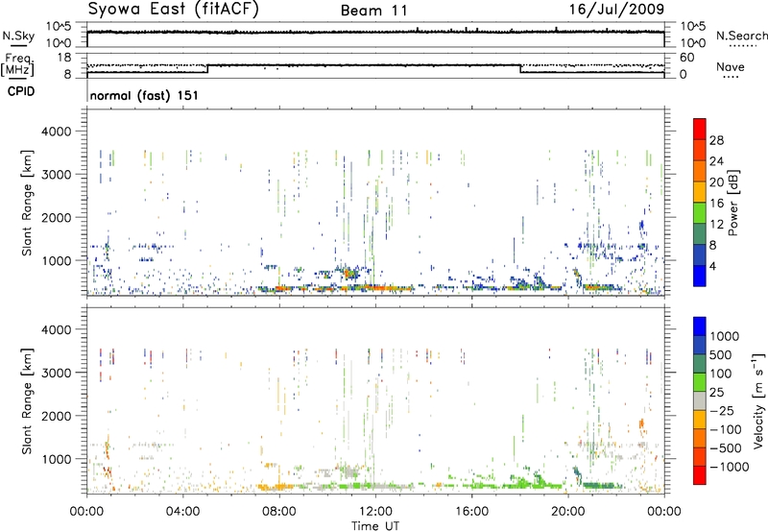Screen dimensions: 768x532
Task: Click the 'Velocity [m s-1]' colorbar label
Action: [758, 400]
